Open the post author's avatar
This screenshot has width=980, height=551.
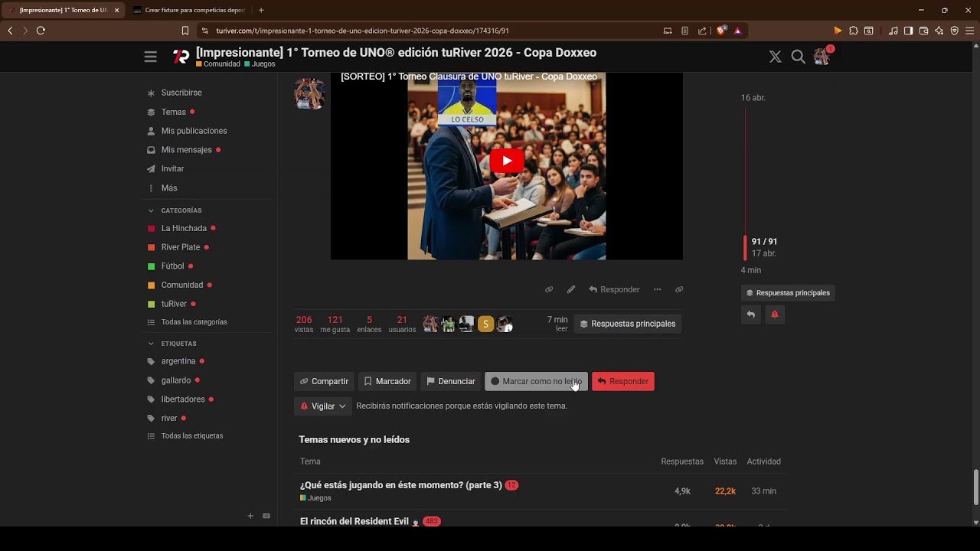click(309, 93)
